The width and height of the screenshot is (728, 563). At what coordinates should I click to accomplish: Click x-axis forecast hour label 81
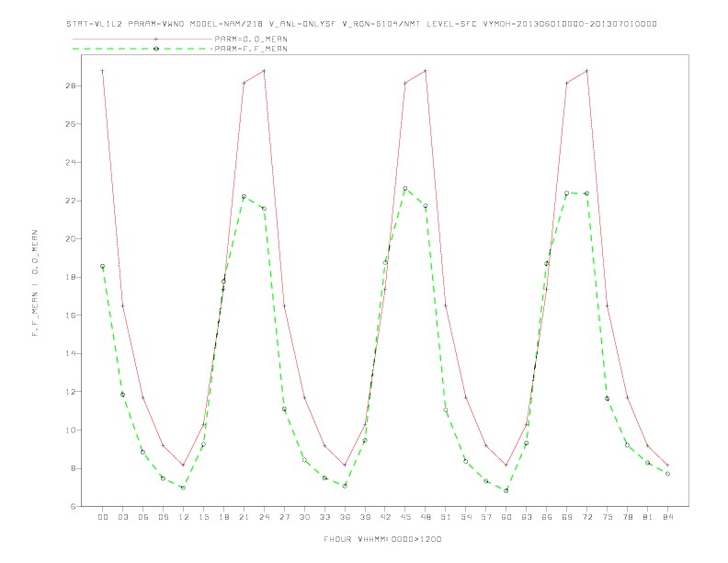[648, 517]
